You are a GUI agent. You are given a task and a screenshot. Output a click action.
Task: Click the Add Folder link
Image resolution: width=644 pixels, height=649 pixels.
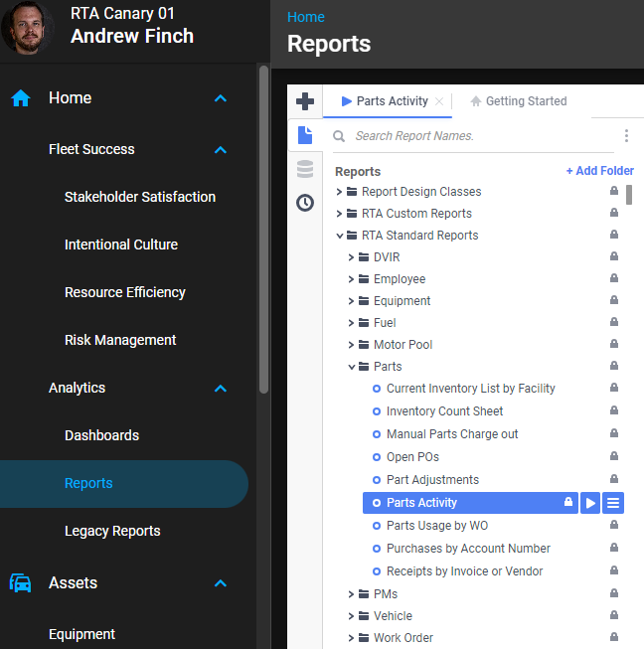coord(599,171)
